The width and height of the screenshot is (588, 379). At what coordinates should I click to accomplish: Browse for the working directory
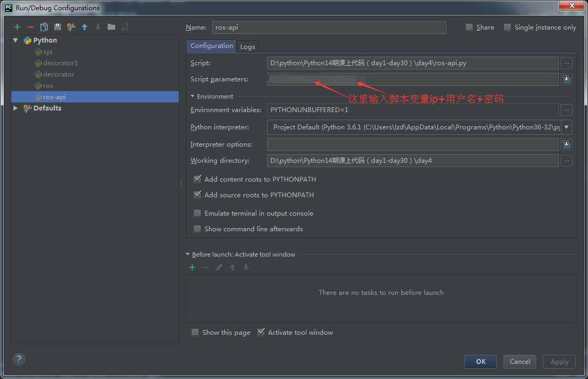566,161
